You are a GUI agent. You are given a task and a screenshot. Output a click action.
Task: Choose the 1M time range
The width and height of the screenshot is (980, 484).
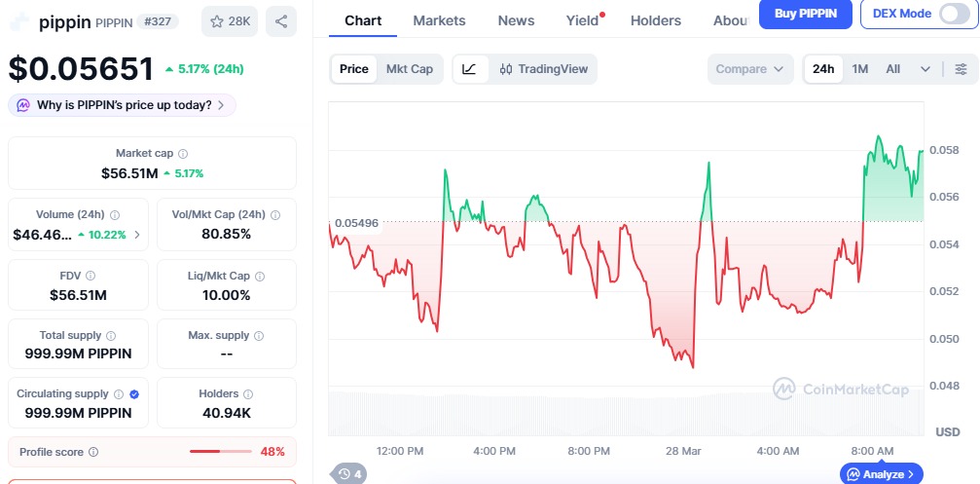tap(860, 69)
